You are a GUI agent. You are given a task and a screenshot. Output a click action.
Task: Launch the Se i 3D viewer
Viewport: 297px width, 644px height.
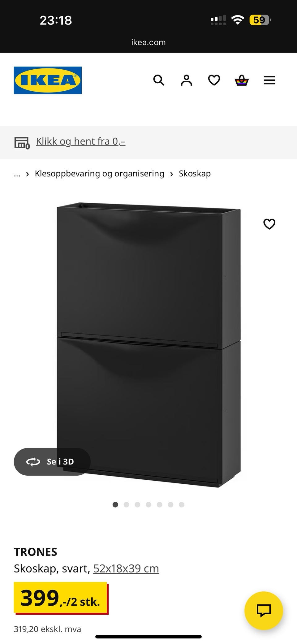point(52,461)
